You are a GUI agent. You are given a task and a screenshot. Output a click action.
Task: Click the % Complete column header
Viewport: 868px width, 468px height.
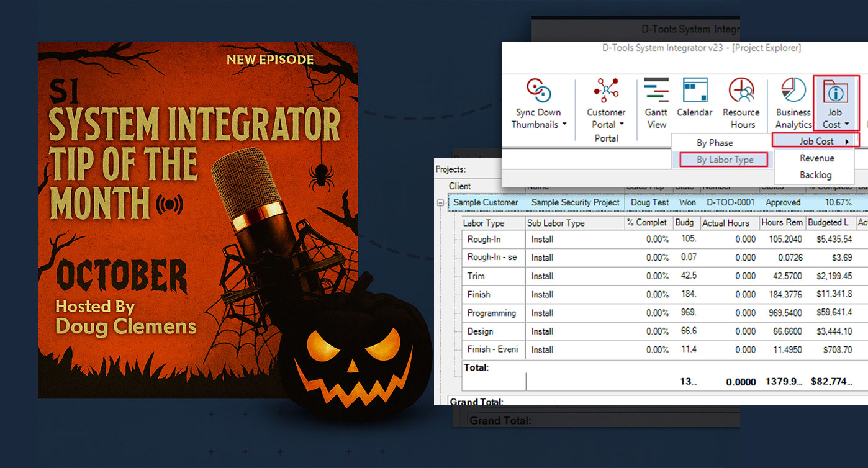tap(648, 222)
